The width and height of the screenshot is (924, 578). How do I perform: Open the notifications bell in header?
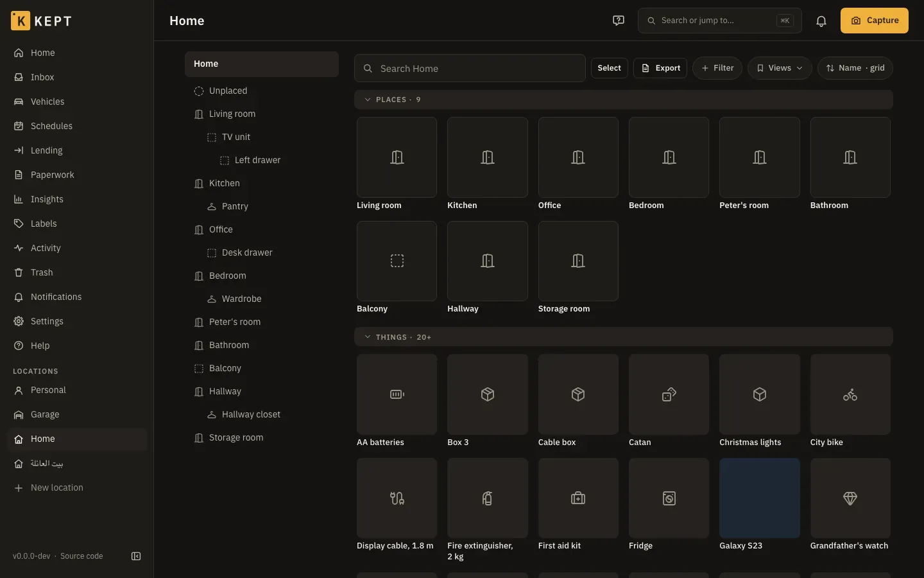[x=821, y=21]
